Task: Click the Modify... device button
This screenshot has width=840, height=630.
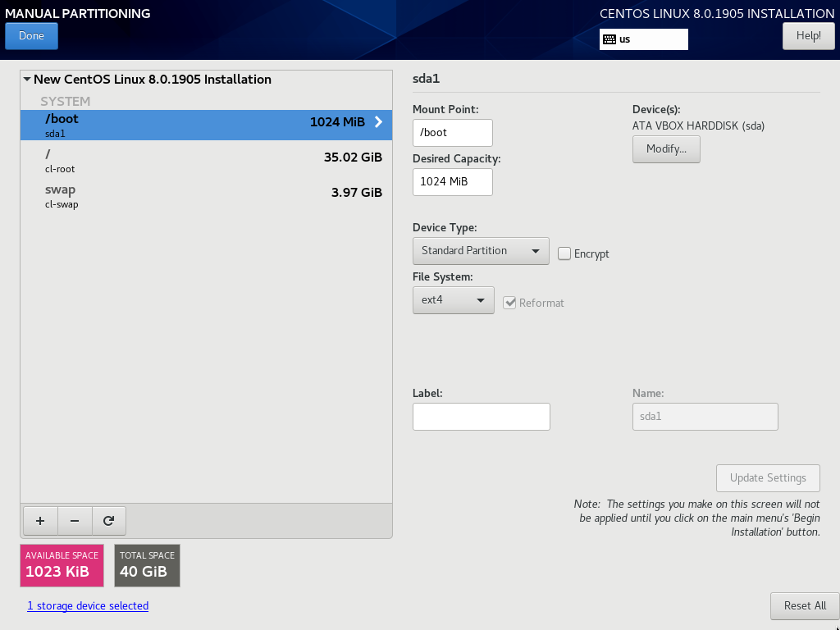Action: [666, 149]
